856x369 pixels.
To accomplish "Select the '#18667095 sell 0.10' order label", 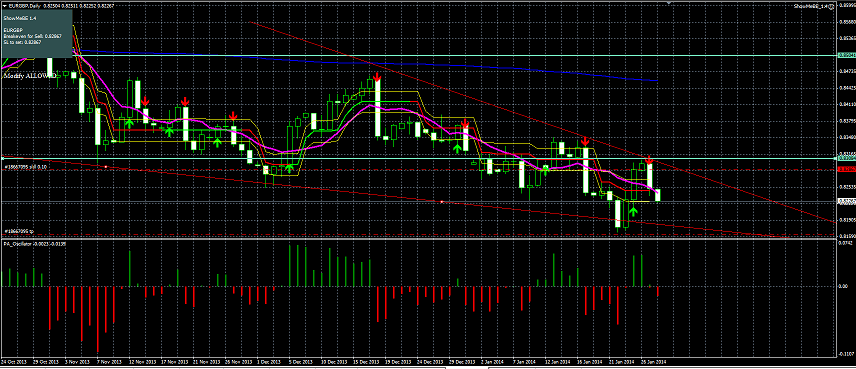I will pyautogui.click(x=26, y=166).
